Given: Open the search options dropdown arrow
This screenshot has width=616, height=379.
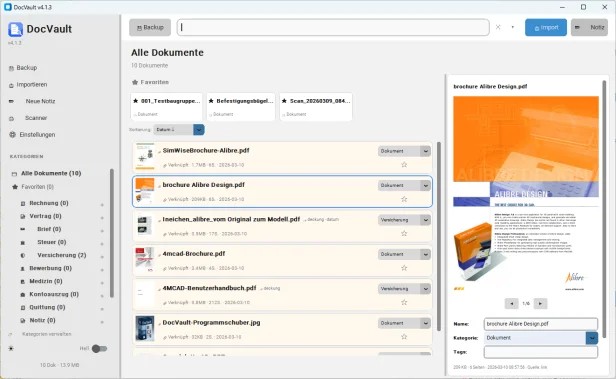Looking at the screenshot, I should 513,27.
